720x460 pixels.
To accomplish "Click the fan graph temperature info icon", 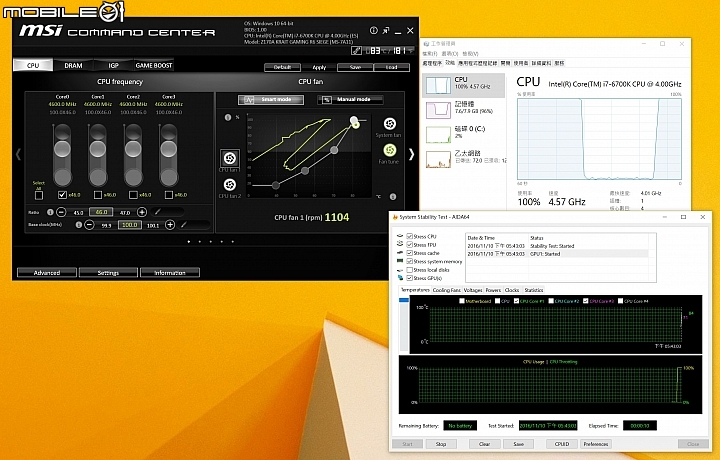I will (393, 196).
